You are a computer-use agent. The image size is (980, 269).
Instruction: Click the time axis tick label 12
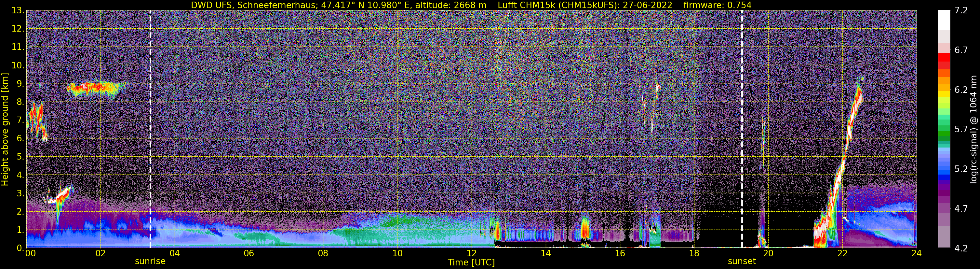[x=471, y=253]
